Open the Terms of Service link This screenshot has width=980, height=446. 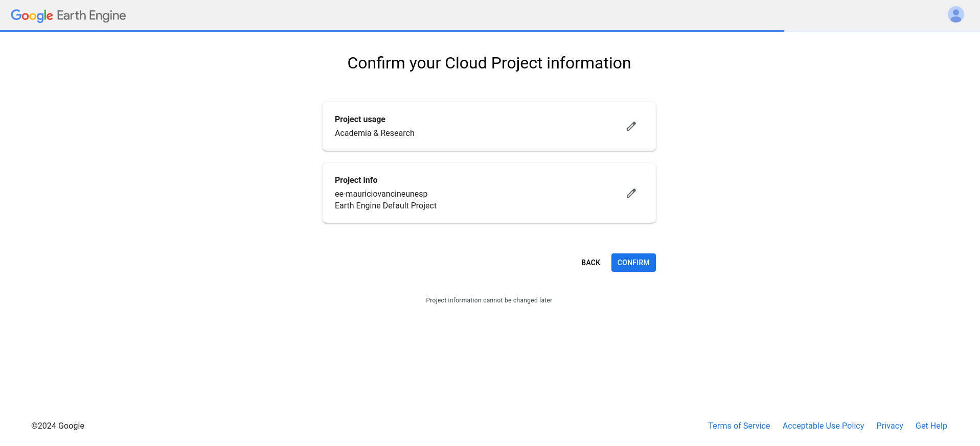[739, 426]
